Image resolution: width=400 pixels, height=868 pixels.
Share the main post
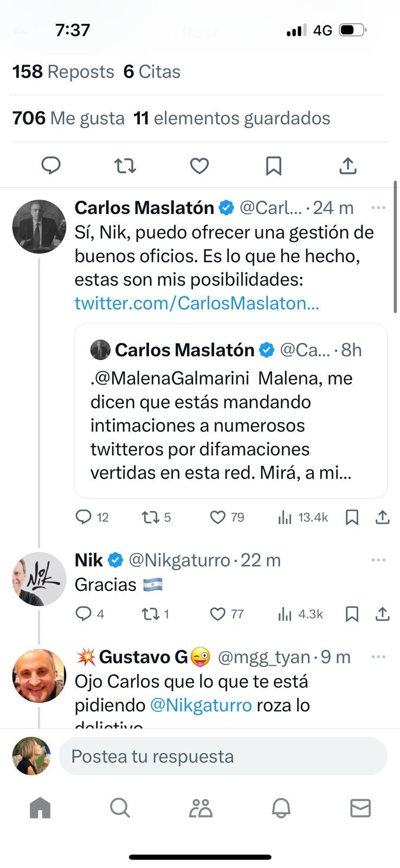point(347,165)
